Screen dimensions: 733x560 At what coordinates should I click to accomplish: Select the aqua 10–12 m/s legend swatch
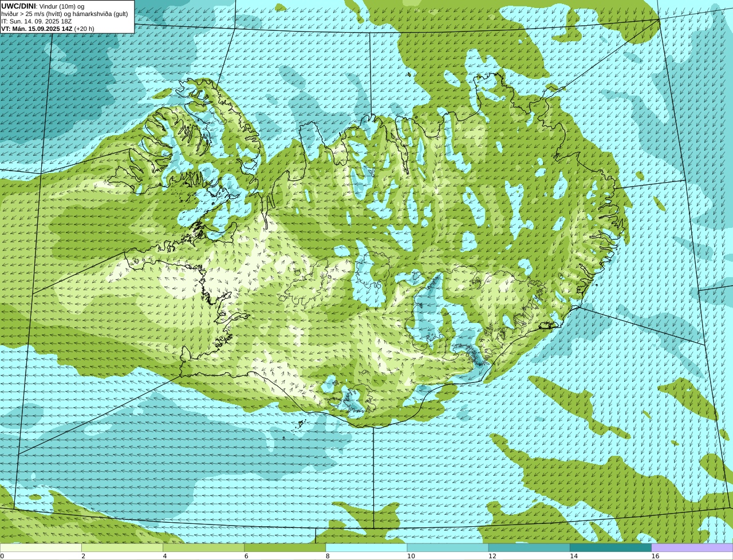tap(448, 548)
